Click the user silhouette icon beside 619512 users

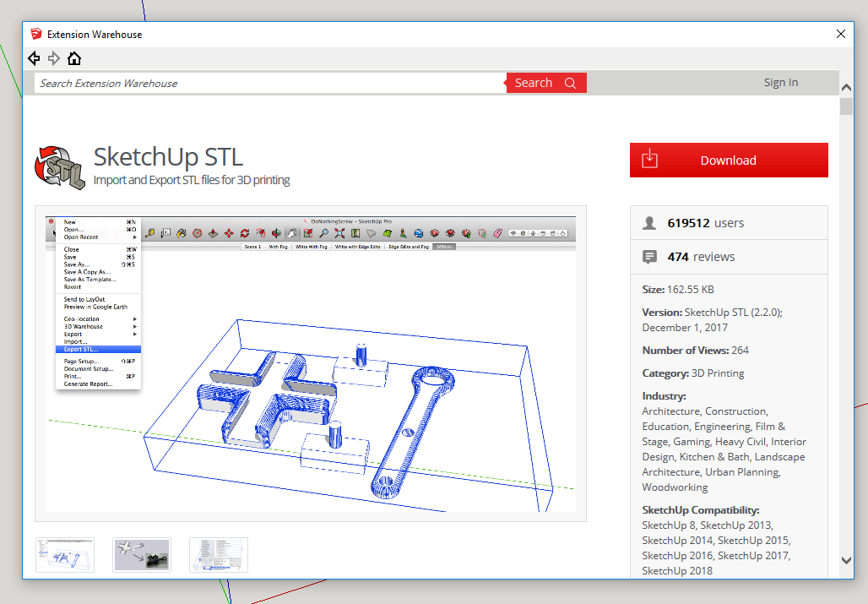pos(648,222)
